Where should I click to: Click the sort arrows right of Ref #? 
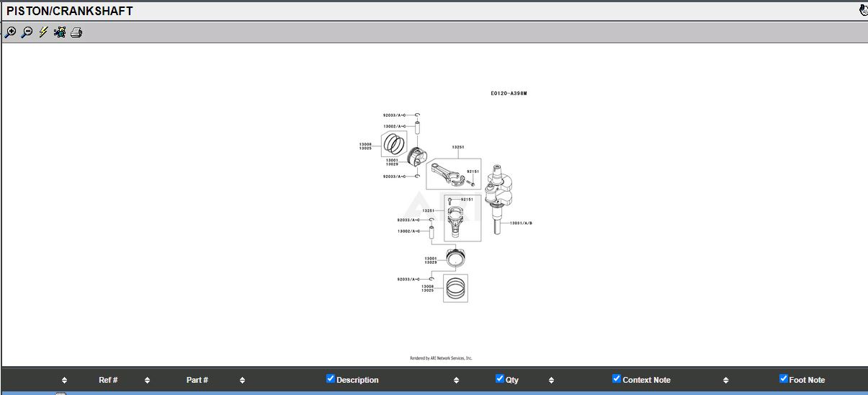147,381
